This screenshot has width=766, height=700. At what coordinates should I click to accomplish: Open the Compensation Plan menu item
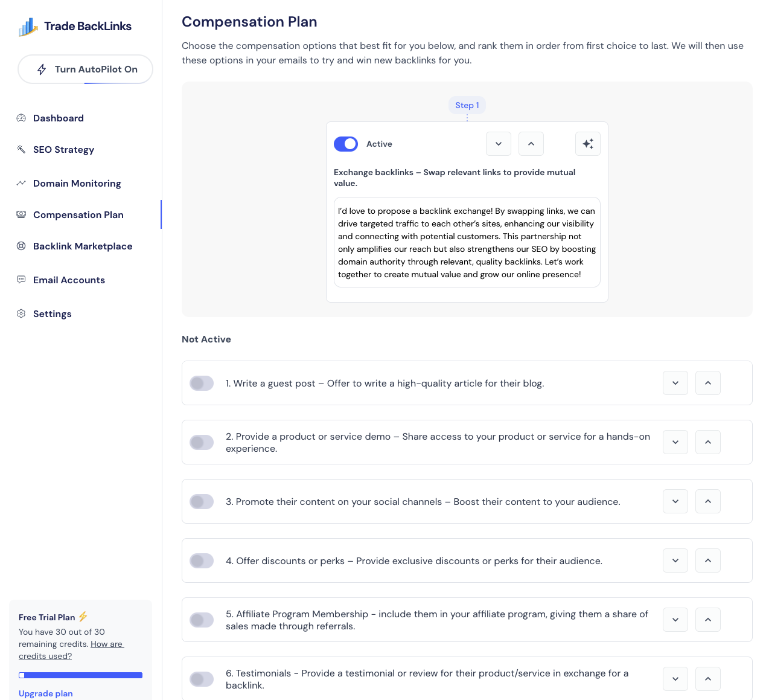78,214
